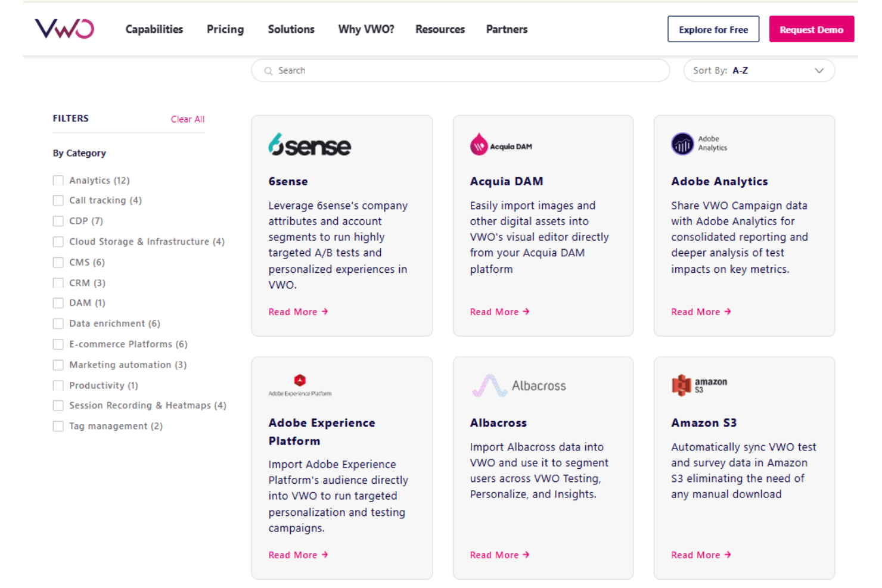Select Session Recording & Heatmaps checkbox

point(58,406)
